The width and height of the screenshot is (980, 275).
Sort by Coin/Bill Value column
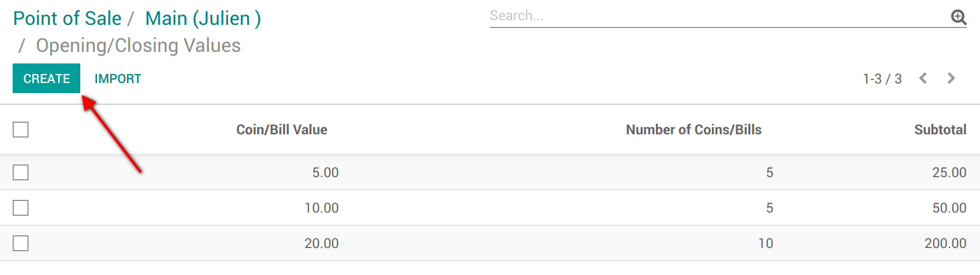[x=281, y=130]
